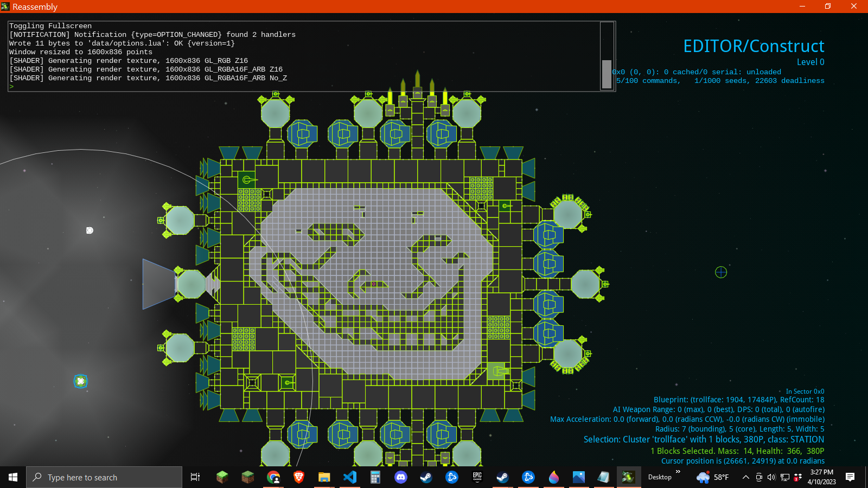Image resolution: width=868 pixels, height=488 pixels.
Task: Click the Desktop toolbar label in the taskbar
Action: (x=660, y=477)
